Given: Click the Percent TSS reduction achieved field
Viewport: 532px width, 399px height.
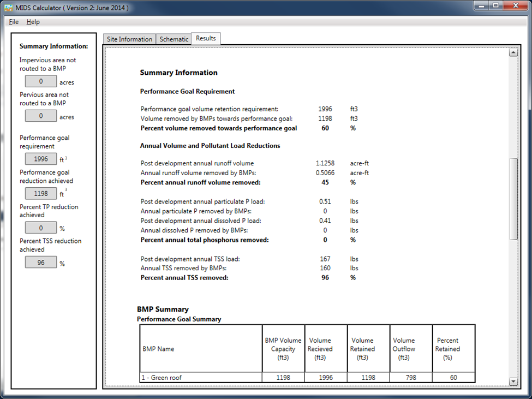Looking at the screenshot, I should point(41,263).
